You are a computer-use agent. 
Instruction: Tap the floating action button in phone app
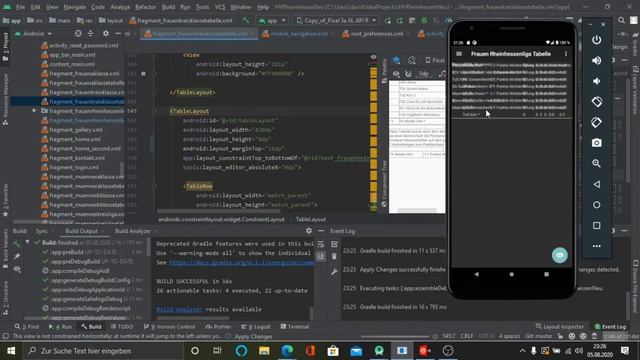tap(560, 255)
